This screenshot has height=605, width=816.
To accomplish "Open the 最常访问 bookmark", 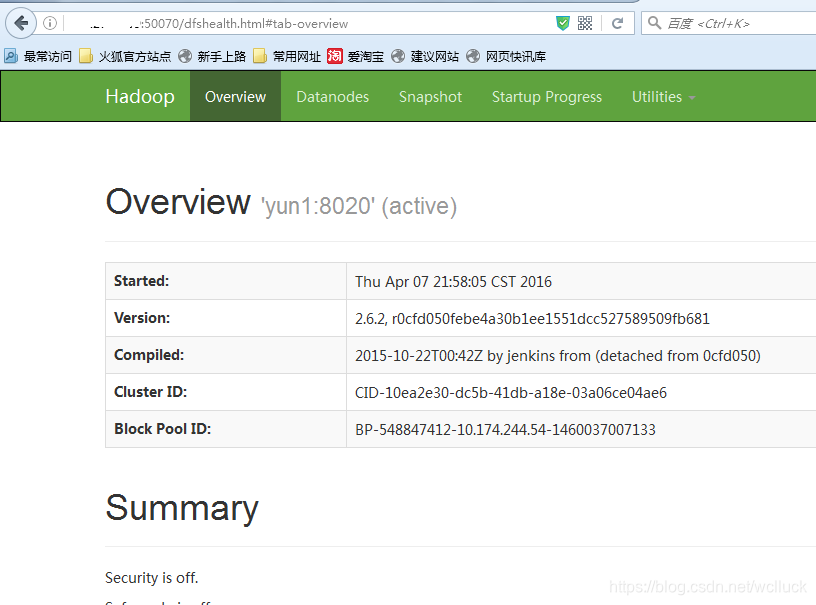I will click(37, 56).
